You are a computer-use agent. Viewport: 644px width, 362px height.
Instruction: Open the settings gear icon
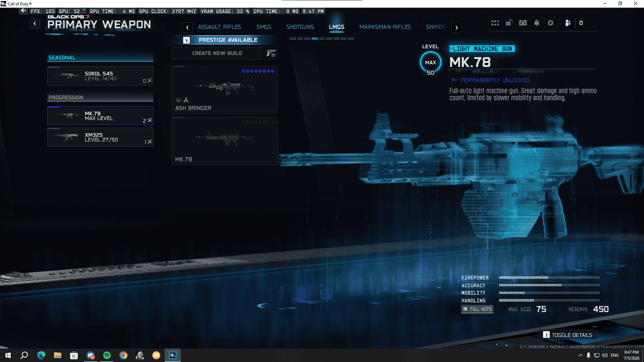(550, 23)
